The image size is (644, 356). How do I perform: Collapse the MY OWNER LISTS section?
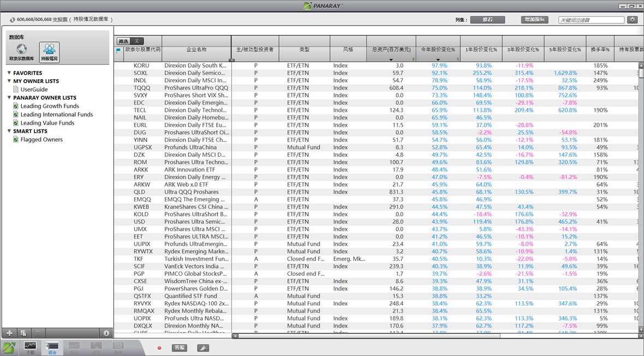[9, 81]
